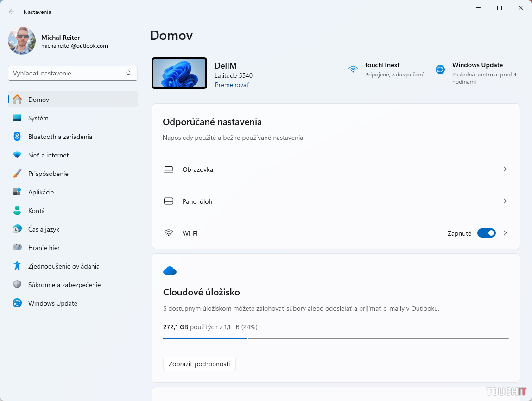
Task: Expand Wi-Fi options with the arrow
Action: 505,233
